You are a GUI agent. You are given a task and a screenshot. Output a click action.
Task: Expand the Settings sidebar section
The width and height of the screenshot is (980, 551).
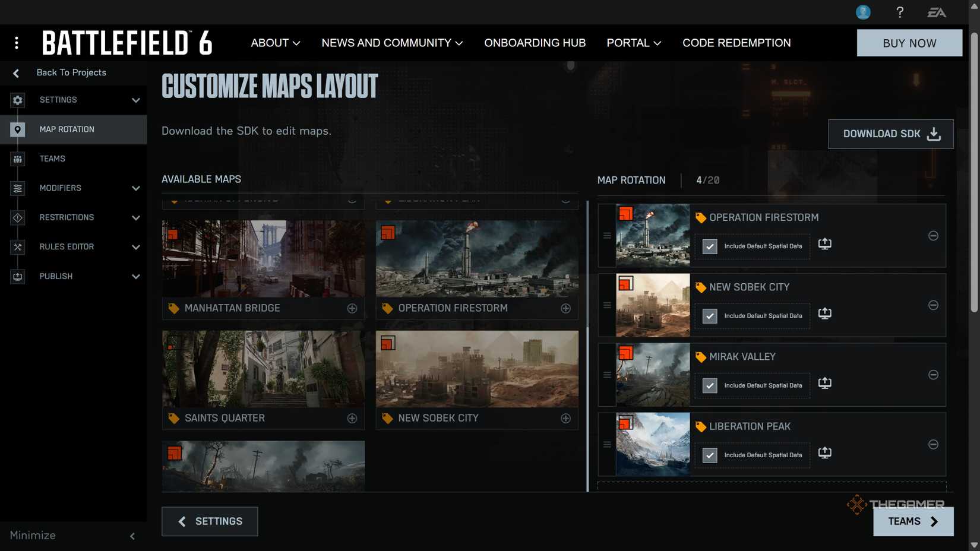[58, 100]
